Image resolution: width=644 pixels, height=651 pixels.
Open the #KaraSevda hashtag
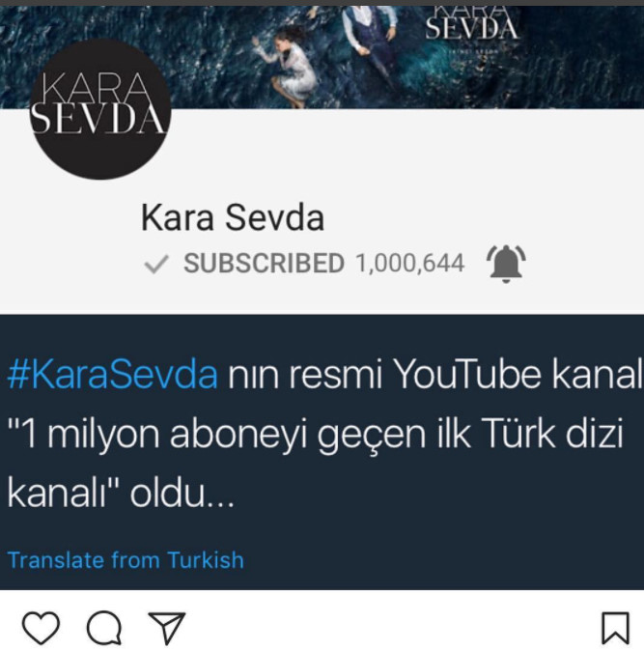coord(112,374)
